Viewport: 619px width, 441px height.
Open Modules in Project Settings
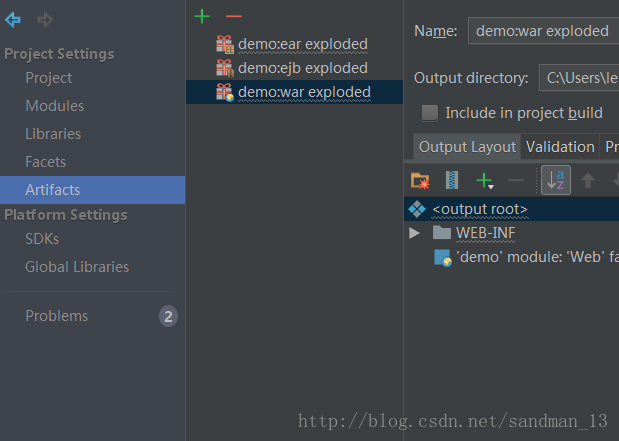coord(54,106)
